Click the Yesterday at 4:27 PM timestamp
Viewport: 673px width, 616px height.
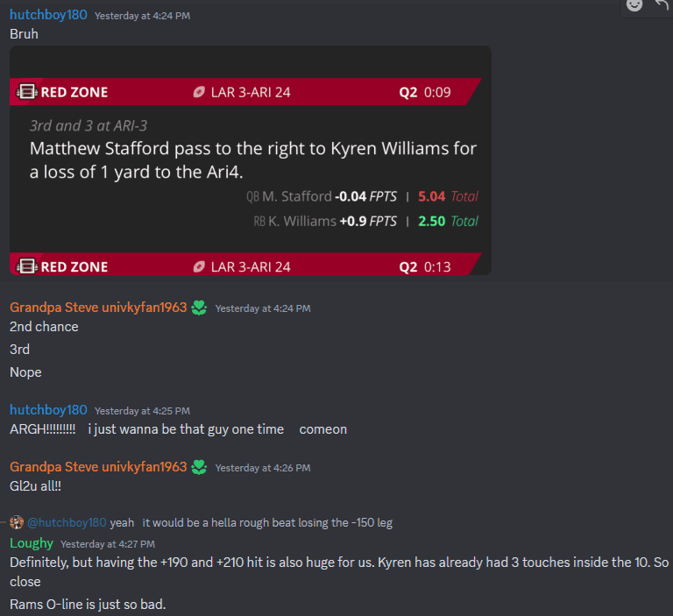pyautogui.click(x=108, y=544)
